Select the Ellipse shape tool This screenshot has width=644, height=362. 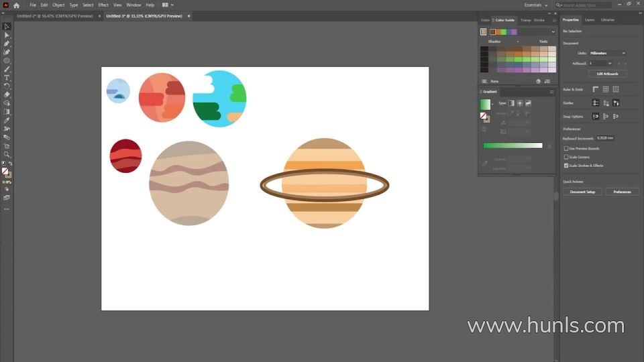(x=7, y=61)
